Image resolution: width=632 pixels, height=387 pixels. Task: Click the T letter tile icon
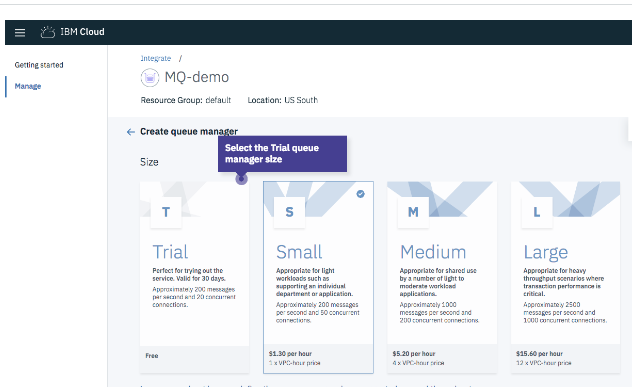point(166,212)
